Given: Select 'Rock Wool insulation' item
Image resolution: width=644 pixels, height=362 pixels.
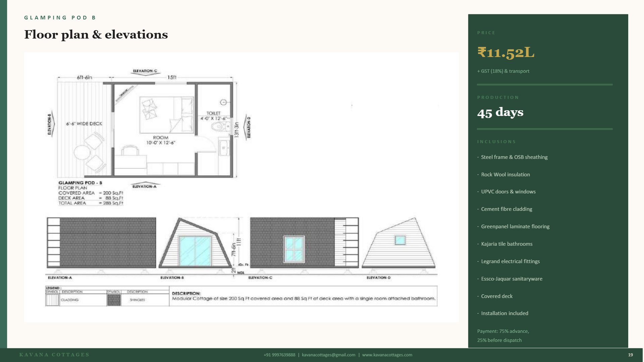Looking at the screenshot, I should [505, 175].
